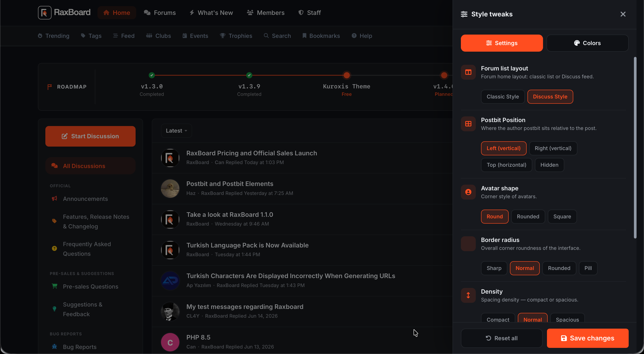Open Suggestions & Feedback category

click(x=83, y=309)
